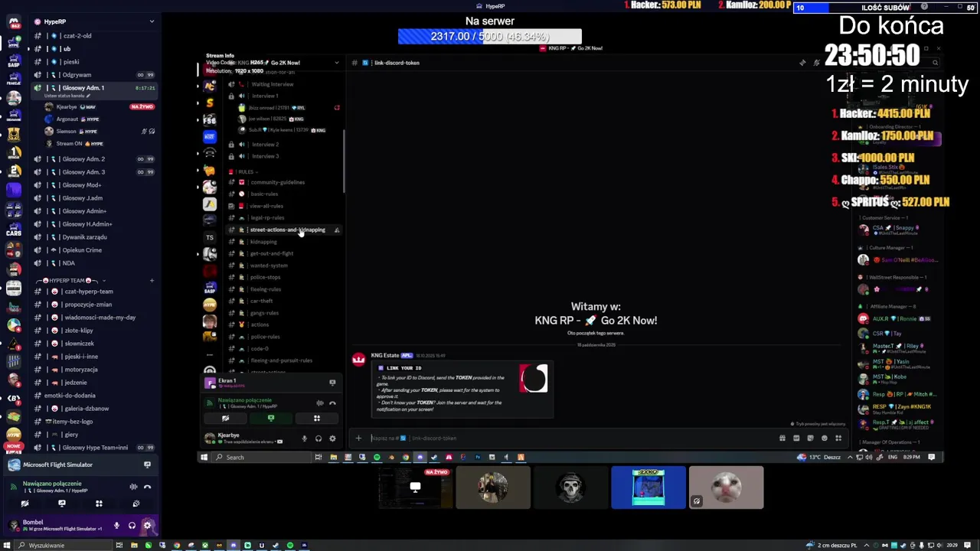Add a channel to the HYPERP TEAM category
The image size is (980, 551).
pos(152,281)
